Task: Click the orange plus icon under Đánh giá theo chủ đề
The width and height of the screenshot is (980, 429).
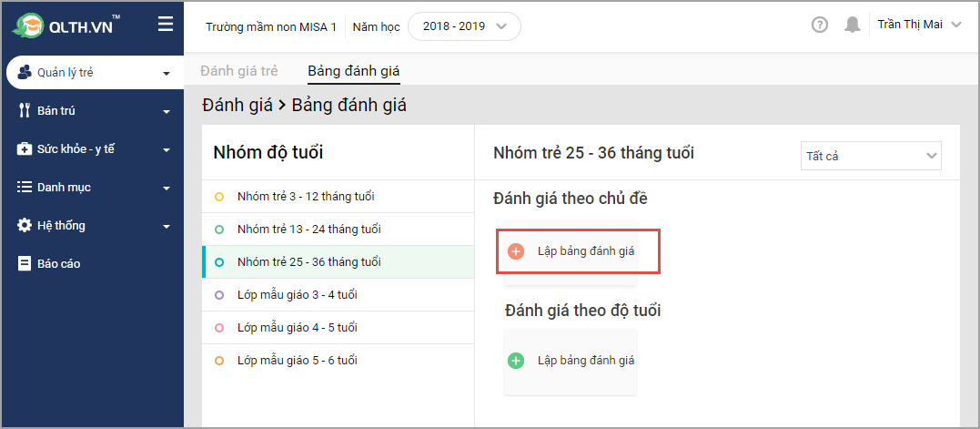Action: pyautogui.click(x=516, y=250)
